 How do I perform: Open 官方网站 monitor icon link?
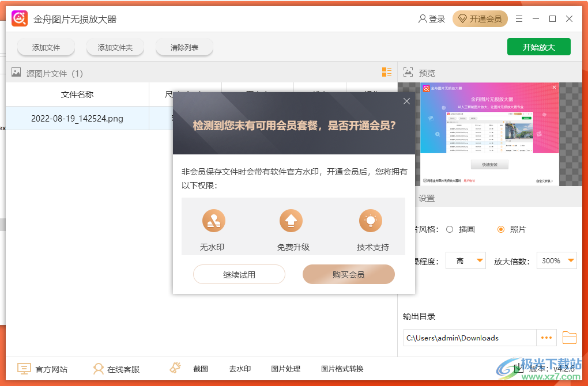click(x=24, y=369)
